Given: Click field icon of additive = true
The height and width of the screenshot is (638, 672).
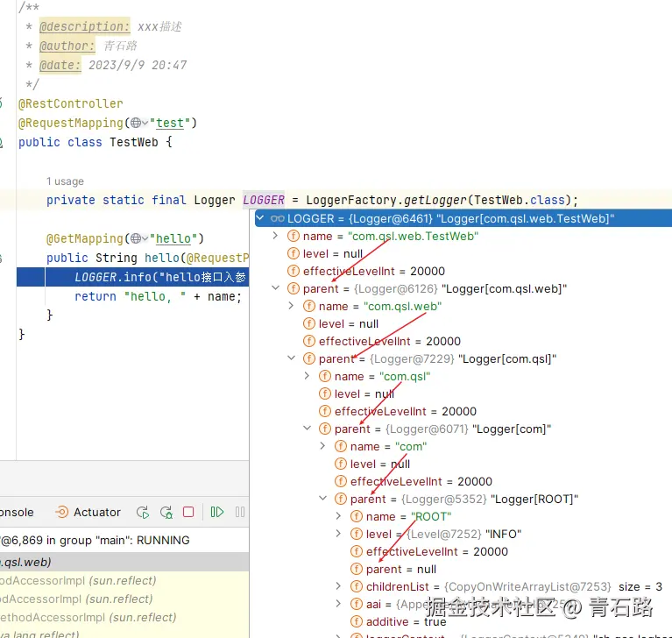Looking at the screenshot, I should (357, 621).
